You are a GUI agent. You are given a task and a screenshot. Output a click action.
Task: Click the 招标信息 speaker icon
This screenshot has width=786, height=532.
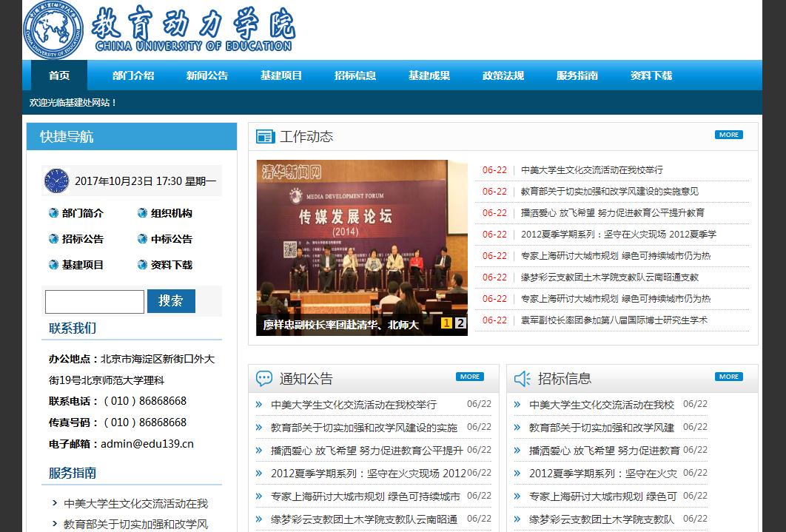click(523, 379)
